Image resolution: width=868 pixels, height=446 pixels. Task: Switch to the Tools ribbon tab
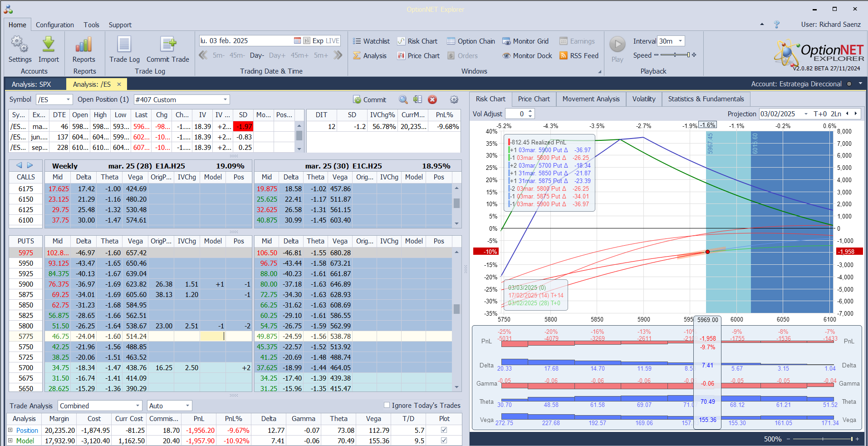pyautogui.click(x=91, y=25)
